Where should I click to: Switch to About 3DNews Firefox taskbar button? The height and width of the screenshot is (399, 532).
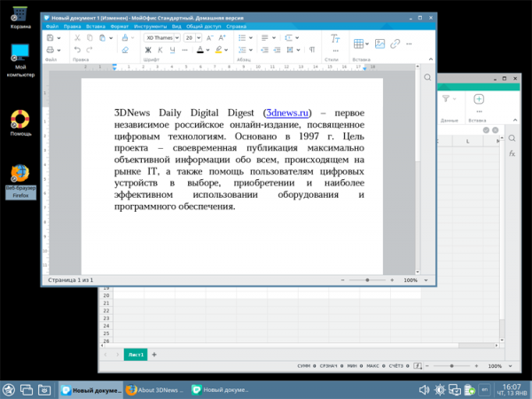point(155,390)
